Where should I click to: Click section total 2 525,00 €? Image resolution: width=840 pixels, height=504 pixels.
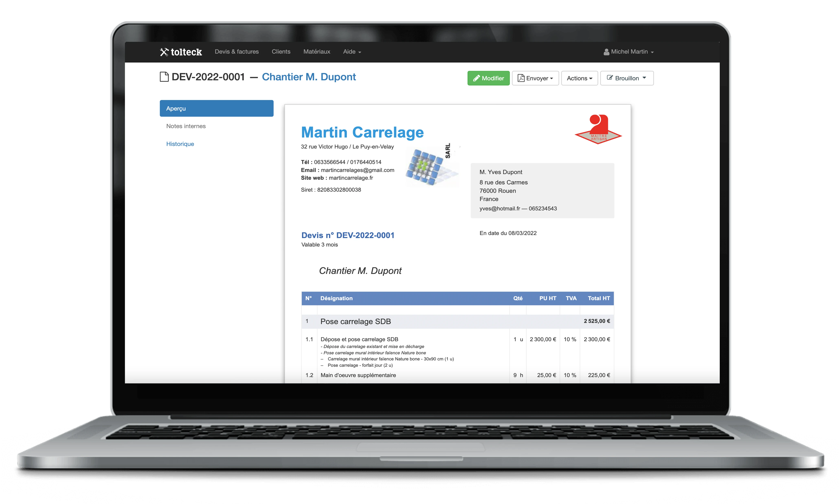click(x=597, y=321)
